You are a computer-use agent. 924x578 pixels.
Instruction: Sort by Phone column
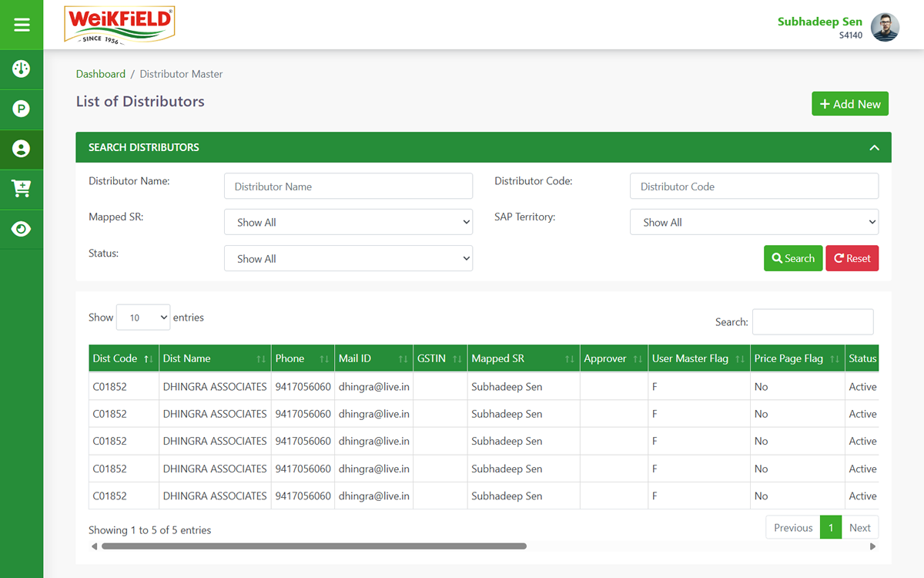point(303,358)
